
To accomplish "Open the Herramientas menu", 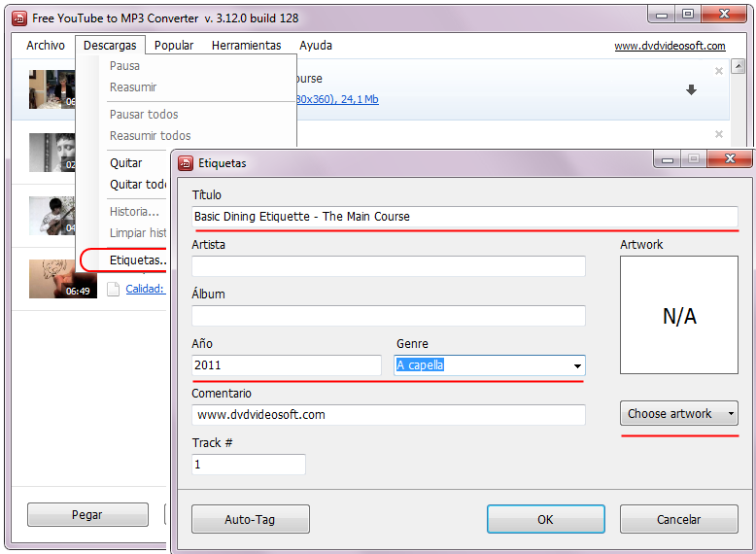I will point(246,46).
